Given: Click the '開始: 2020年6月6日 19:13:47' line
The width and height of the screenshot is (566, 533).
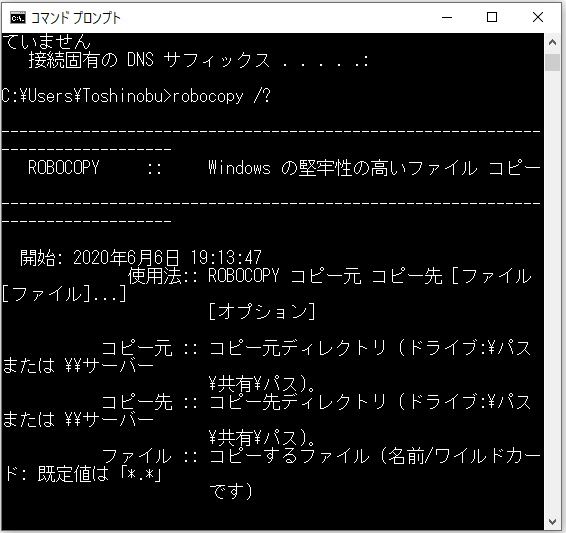Looking at the screenshot, I should tap(141, 258).
